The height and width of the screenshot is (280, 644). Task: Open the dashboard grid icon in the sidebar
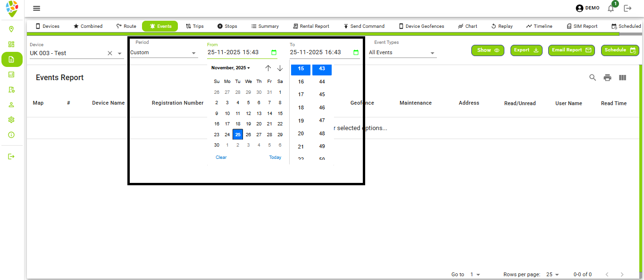pyautogui.click(x=11, y=44)
